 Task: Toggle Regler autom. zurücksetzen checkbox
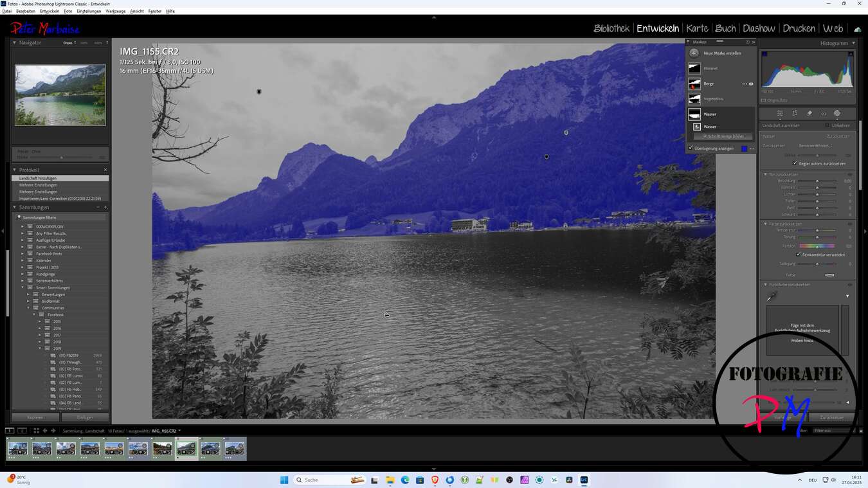click(795, 163)
